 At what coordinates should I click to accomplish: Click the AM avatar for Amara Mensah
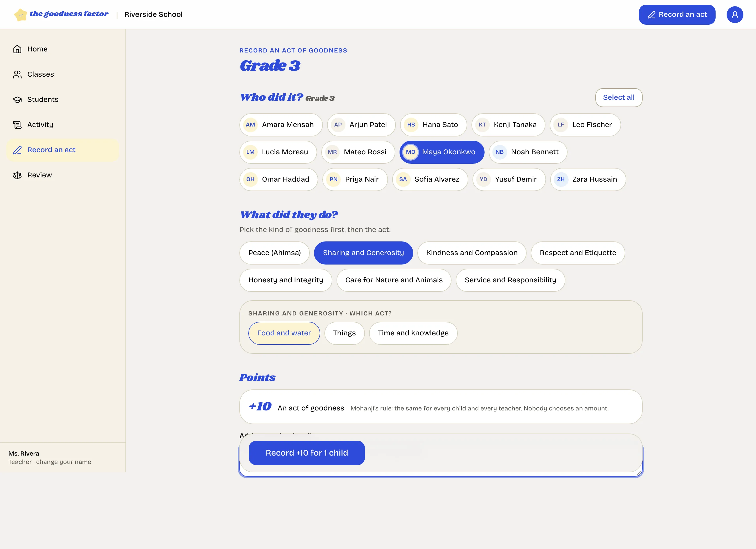[250, 125]
